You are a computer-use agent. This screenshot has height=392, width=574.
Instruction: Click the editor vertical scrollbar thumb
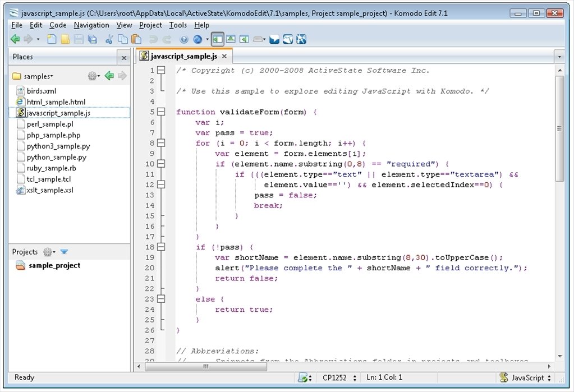[559, 129]
